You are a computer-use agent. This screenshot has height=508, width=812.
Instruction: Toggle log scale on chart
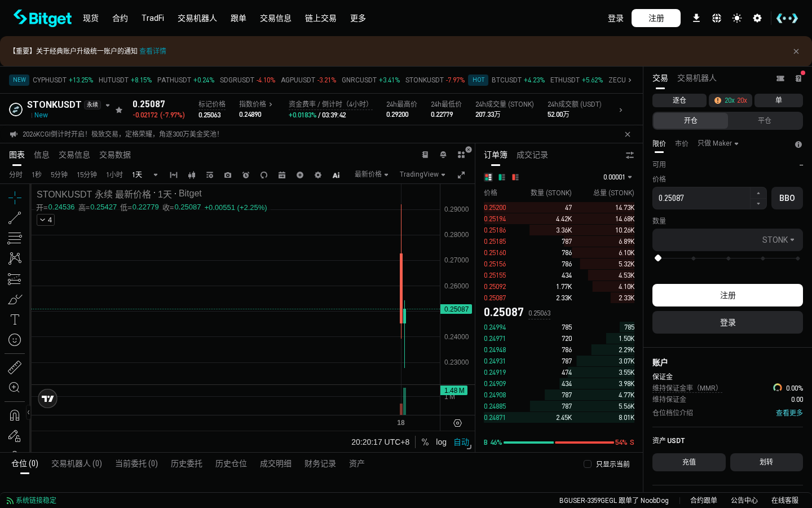tap(441, 442)
